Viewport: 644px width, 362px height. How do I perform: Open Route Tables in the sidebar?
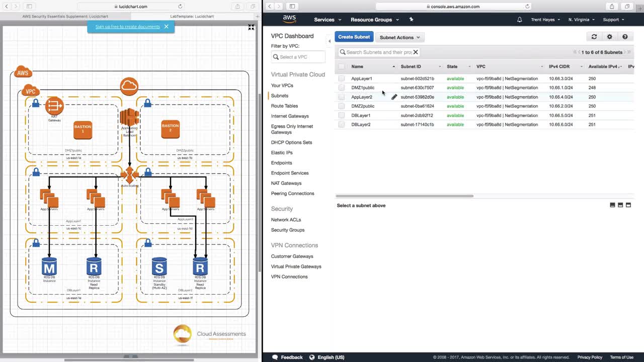pos(284,106)
